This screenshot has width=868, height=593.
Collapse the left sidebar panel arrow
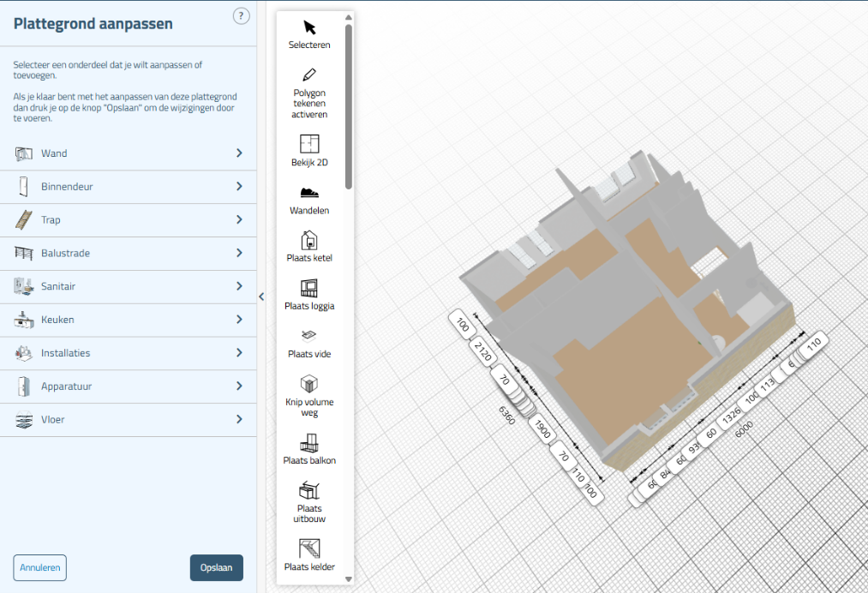coord(261,296)
